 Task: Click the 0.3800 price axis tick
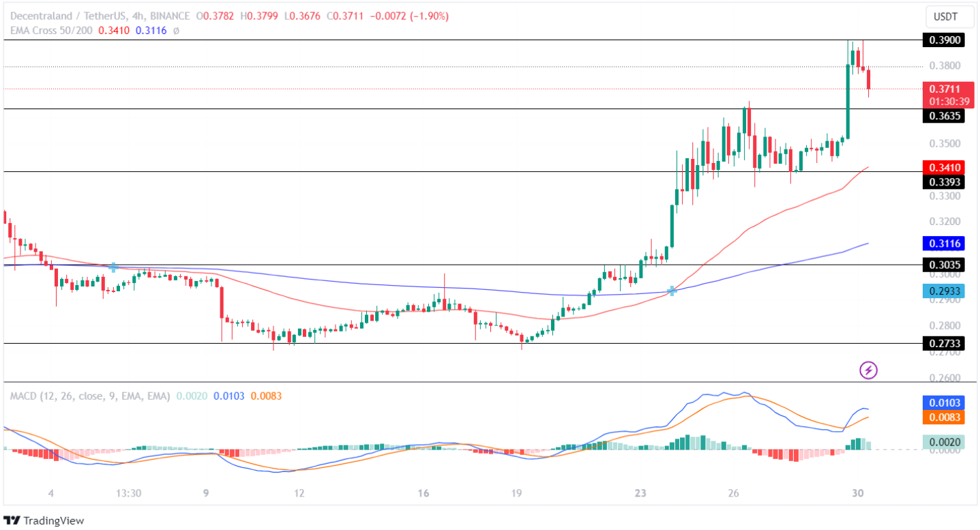(945, 66)
